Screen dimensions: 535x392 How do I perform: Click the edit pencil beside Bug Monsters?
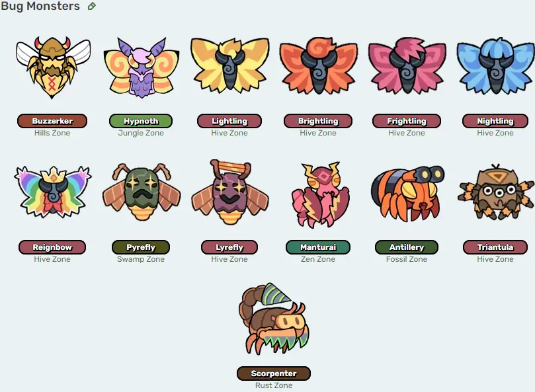(x=91, y=6)
